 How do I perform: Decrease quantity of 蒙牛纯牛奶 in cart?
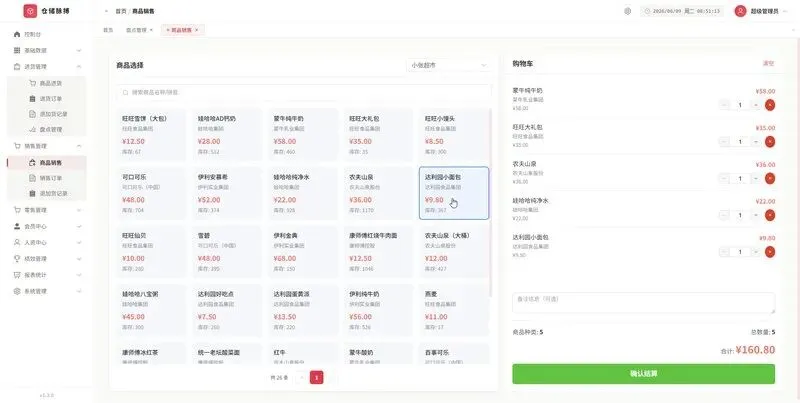click(x=724, y=105)
